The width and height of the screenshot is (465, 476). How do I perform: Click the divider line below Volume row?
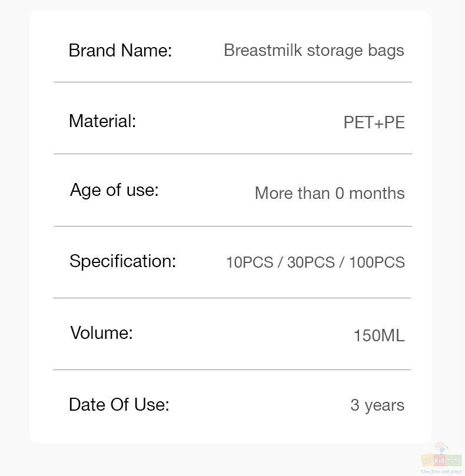pos(232,370)
